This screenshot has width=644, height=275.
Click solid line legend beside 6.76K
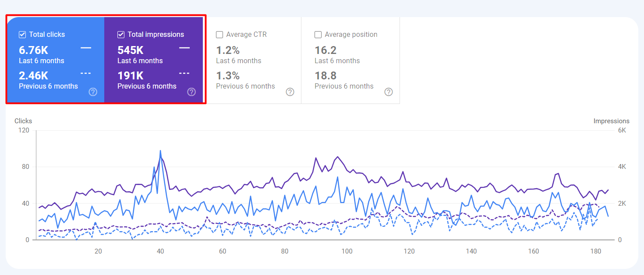[86, 48]
